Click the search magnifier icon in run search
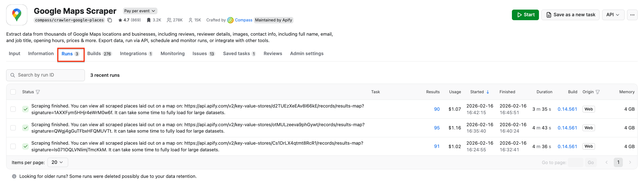The height and width of the screenshot is (186, 644). point(13,75)
